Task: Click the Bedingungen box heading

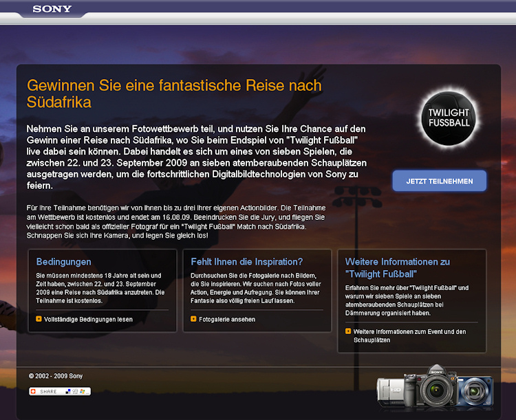Action: point(63,262)
